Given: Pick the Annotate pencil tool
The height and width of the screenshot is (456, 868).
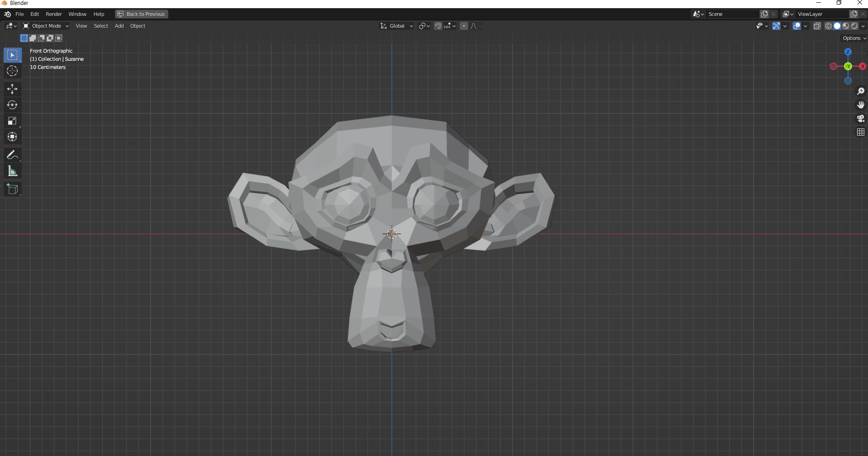Looking at the screenshot, I should [x=12, y=155].
